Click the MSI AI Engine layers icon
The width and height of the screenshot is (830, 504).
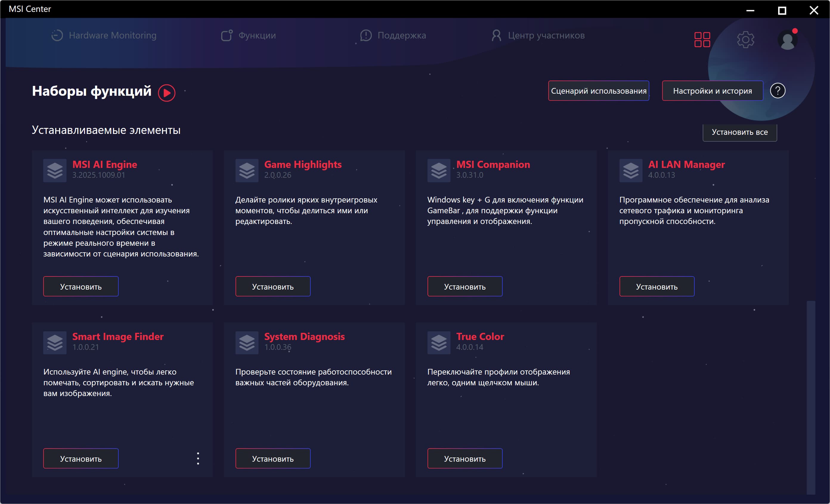pos(55,171)
